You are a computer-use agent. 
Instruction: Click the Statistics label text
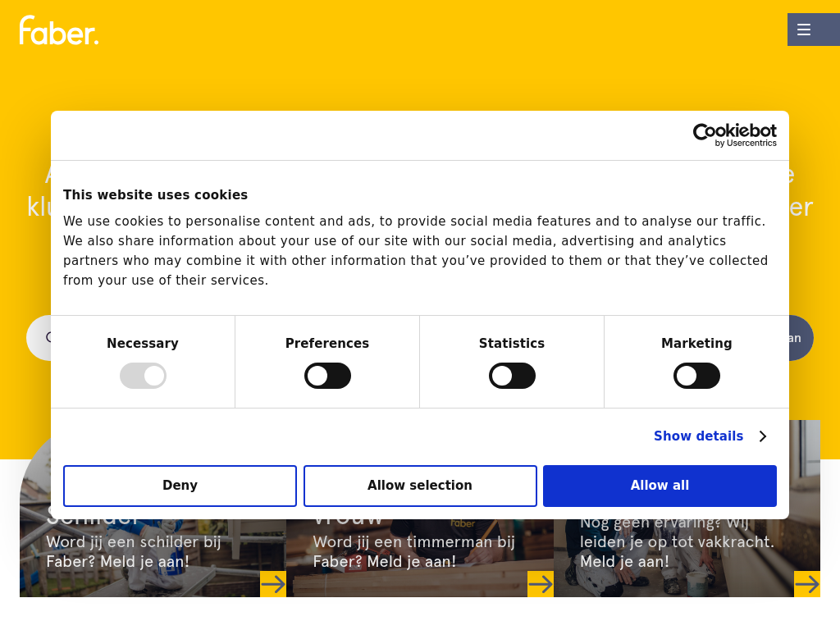512,344
